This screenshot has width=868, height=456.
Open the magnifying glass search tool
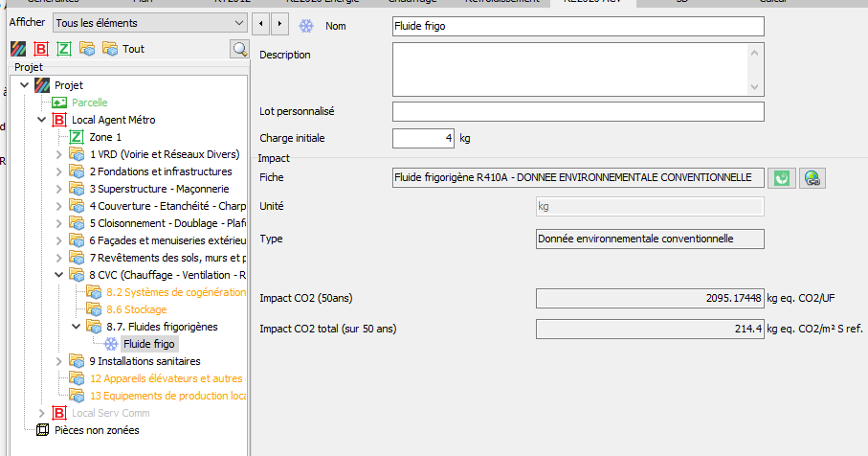[238, 48]
